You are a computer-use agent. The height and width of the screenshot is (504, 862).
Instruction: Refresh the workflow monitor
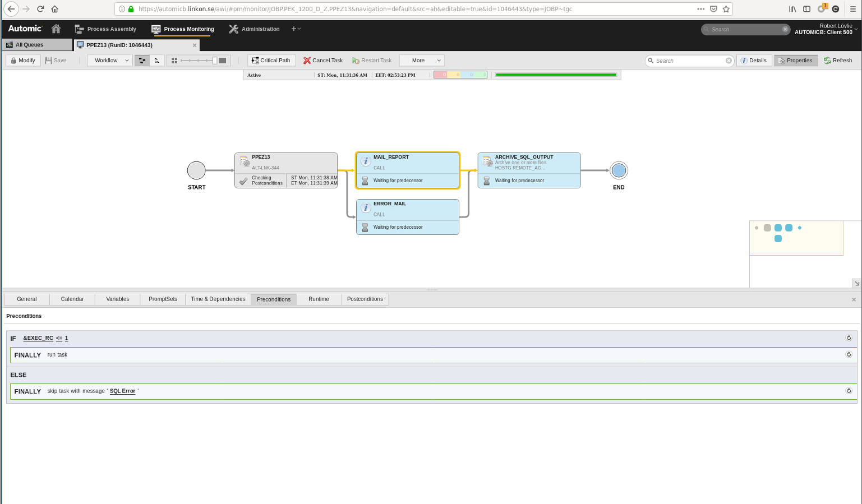pos(838,61)
